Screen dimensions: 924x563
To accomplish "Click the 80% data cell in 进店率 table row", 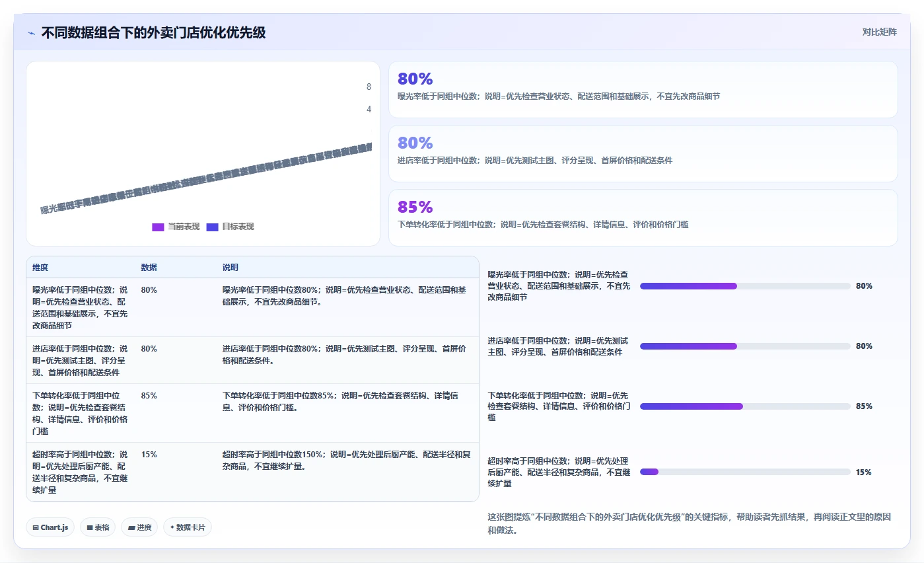I will [x=149, y=349].
